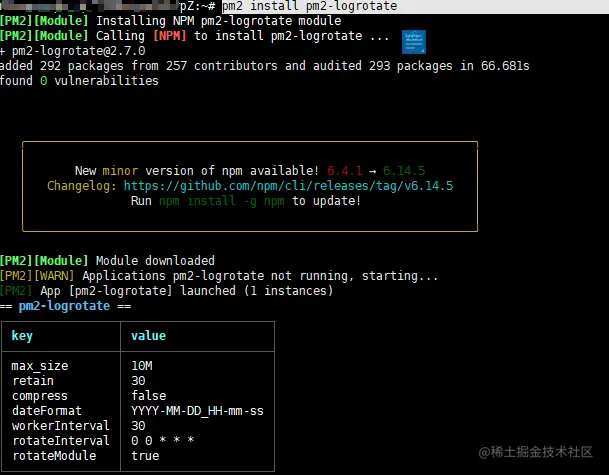Screen dimensions: 609x475
Task: Click the workerInterval value '30'
Action: (138, 426)
